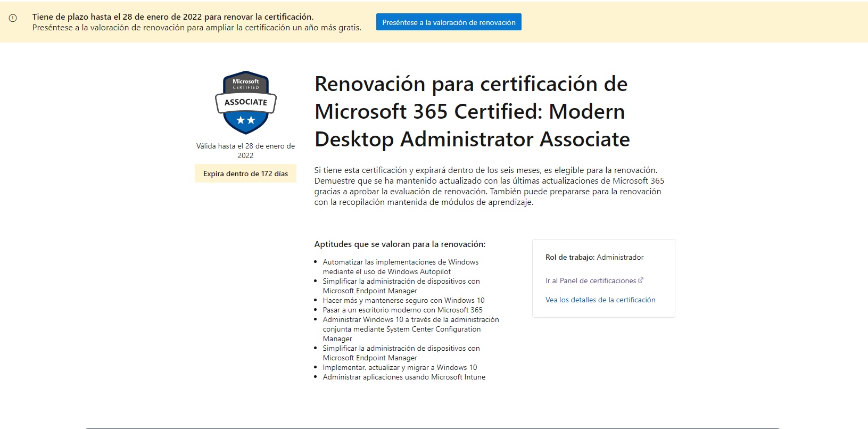Click the info circle icon in yellow banner
868x429 pixels.
(x=13, y=18)
